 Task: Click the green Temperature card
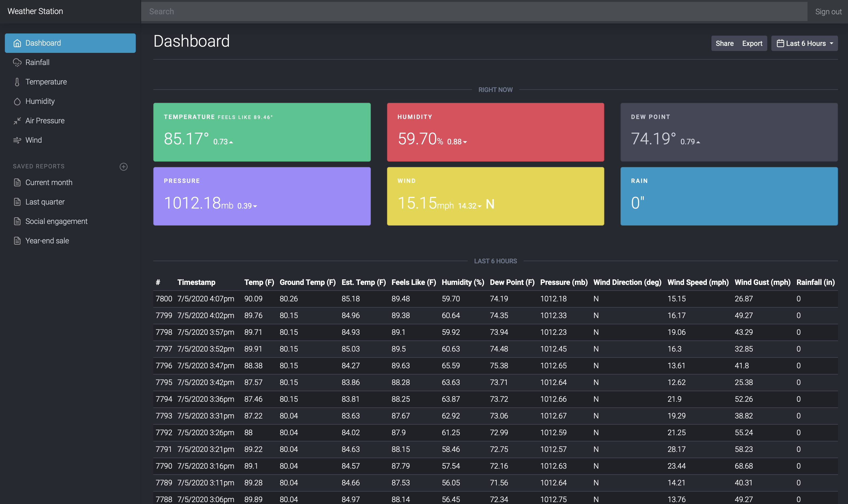[262, 132]
